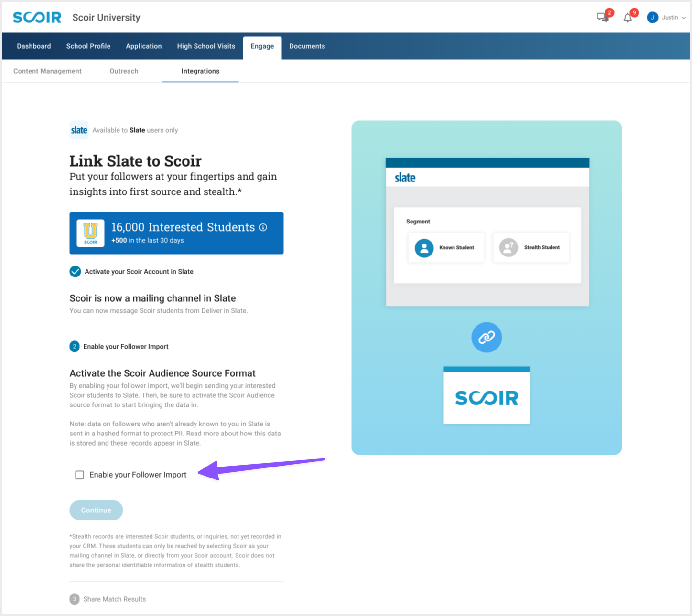This screenshot has width=692, height=616.
Task: Go to the Dashboard tab
Action: click(34, 46)
